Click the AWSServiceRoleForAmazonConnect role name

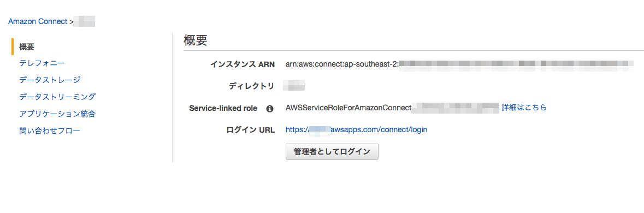pos(348,108)
